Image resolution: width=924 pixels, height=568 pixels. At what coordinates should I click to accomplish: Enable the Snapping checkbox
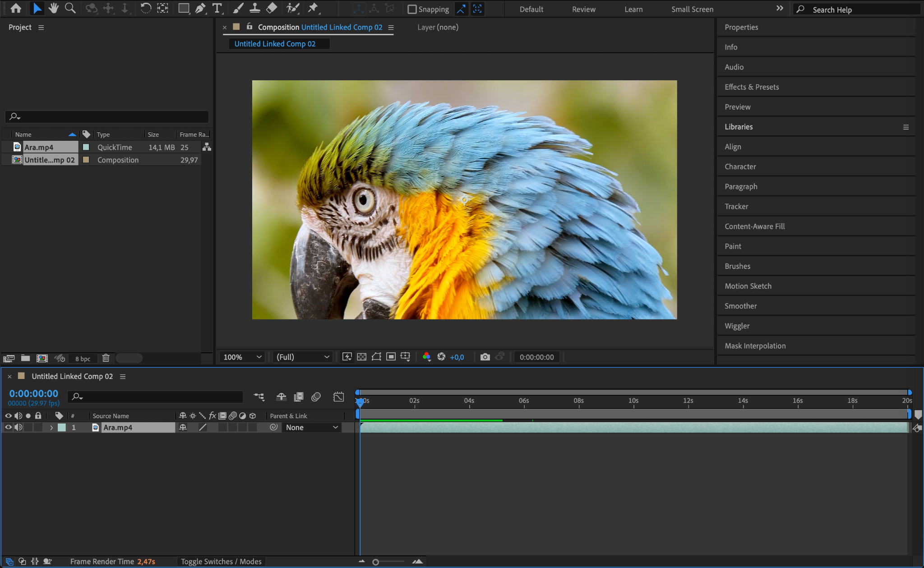click(412, 9)
